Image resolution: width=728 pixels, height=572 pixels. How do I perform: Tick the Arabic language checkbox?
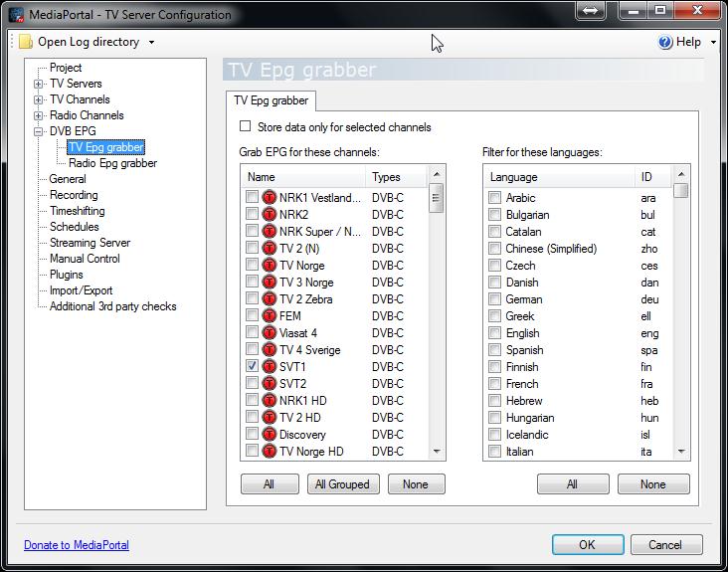coord(495,198)
